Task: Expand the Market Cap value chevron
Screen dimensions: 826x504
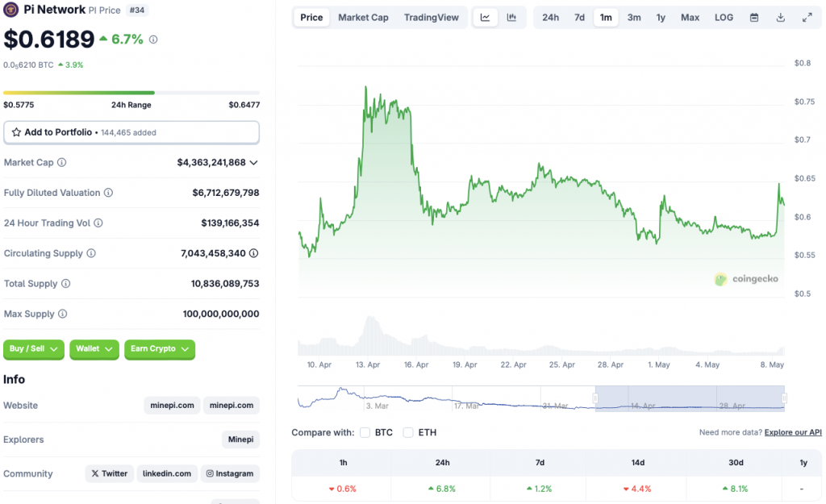Action: click(x=254, y=163)
